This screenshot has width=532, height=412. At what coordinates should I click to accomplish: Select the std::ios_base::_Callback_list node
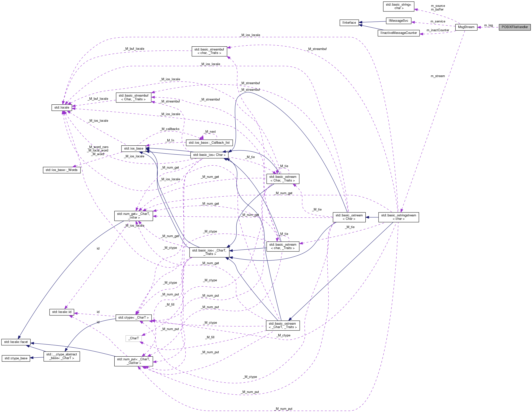(209, 142)
